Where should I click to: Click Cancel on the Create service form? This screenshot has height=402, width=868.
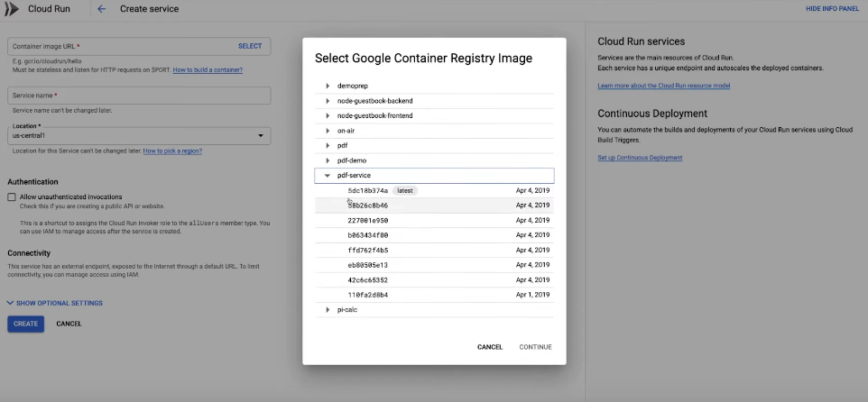click(x=69, y=324)
